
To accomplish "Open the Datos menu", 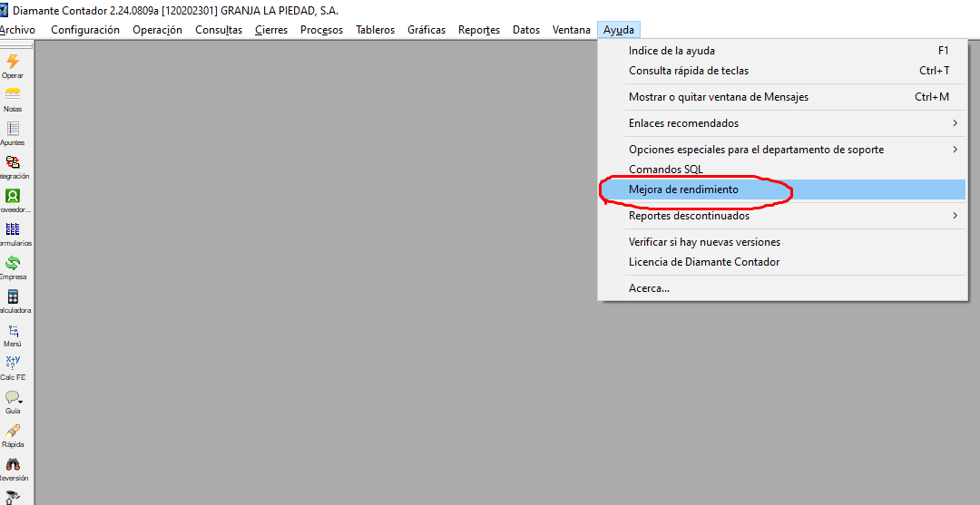I will click(525, 29).
